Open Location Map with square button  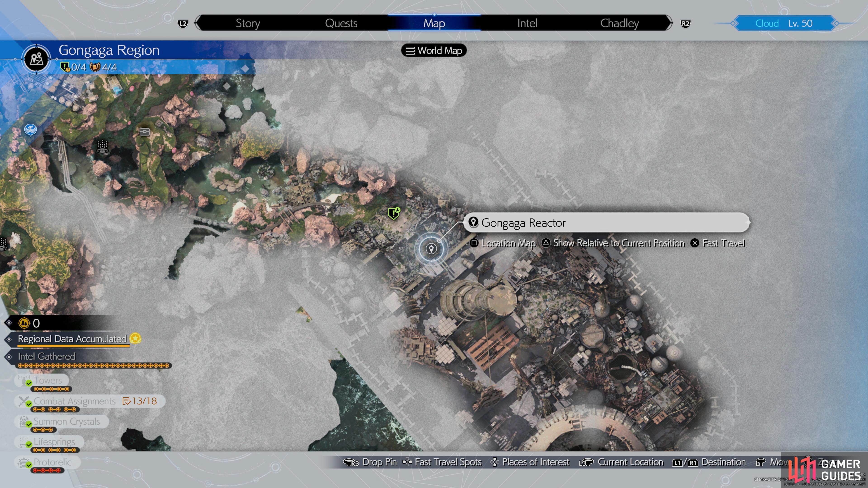click(x=503, y=243)
